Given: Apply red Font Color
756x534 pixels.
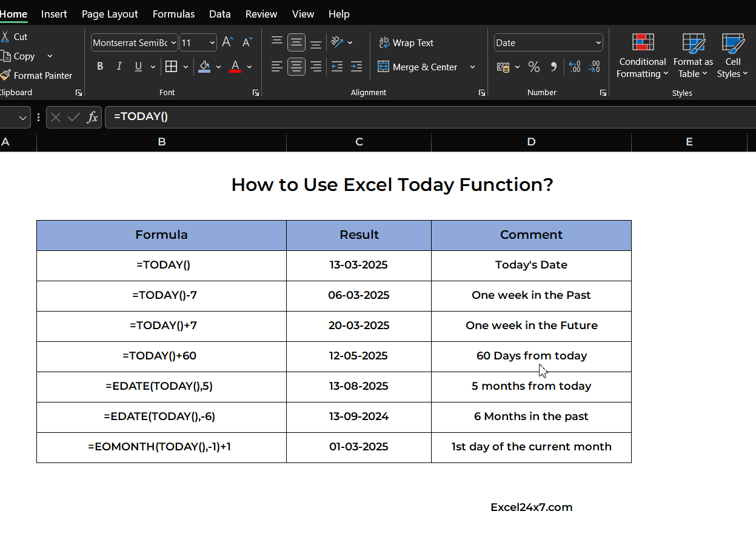Looking at the screenshot, I should (x=235, y=67).
